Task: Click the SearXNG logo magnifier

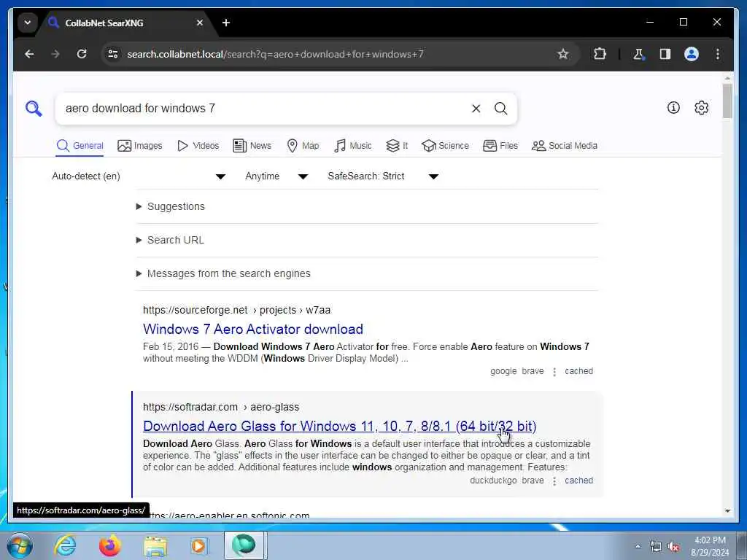Action: 34,109
